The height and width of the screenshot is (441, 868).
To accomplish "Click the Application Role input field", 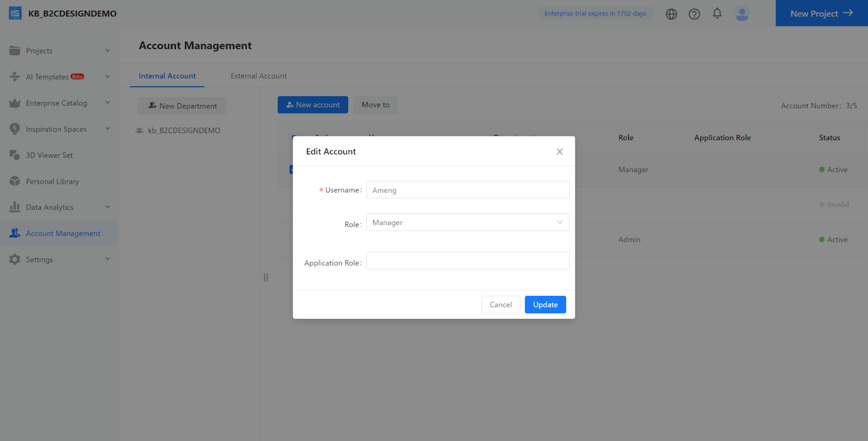I will point(467,261).
